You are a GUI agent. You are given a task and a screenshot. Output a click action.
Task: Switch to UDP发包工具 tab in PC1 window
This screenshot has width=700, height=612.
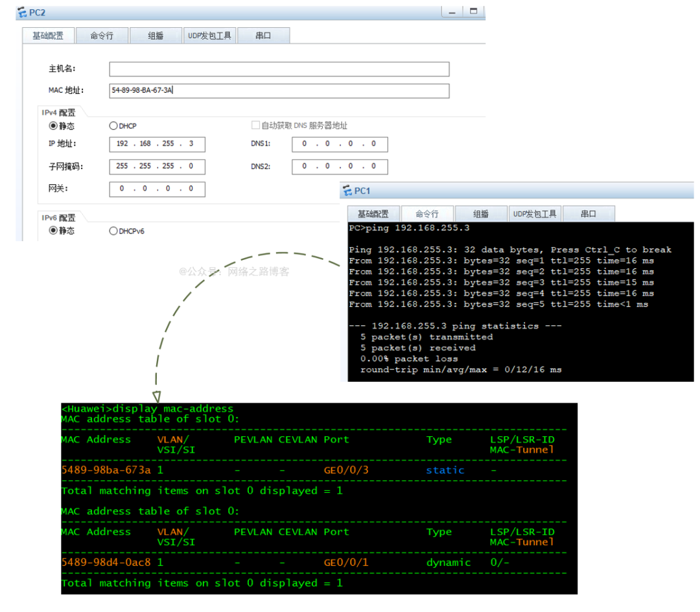click(535, 214)
